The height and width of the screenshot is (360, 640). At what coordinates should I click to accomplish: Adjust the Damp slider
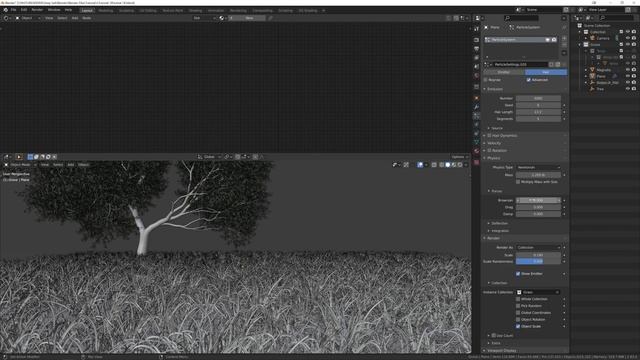pyautogui.click(x=538, y=214)
